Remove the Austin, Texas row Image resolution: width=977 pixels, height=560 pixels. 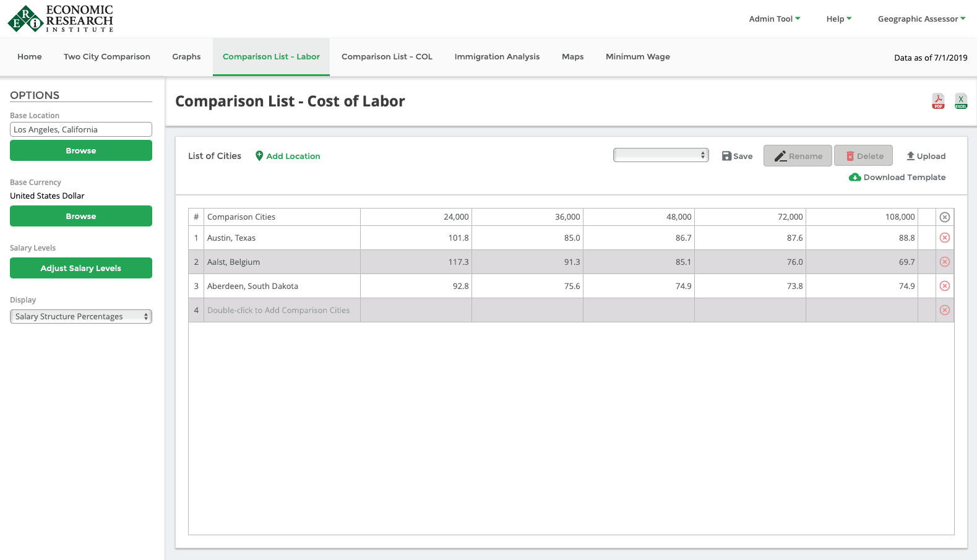click(x=944, y=238)
